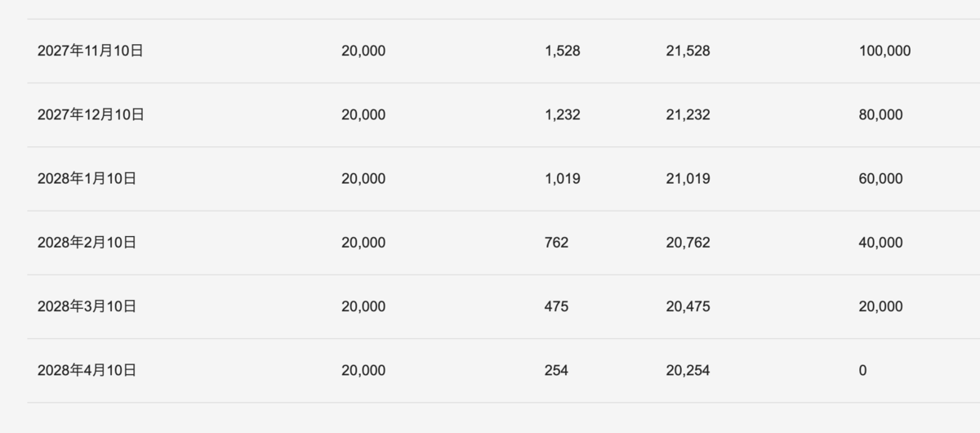Click interest amount 1,019
Image resolution: width=980 pixels, height=433 pixels.
coord(562,178)
